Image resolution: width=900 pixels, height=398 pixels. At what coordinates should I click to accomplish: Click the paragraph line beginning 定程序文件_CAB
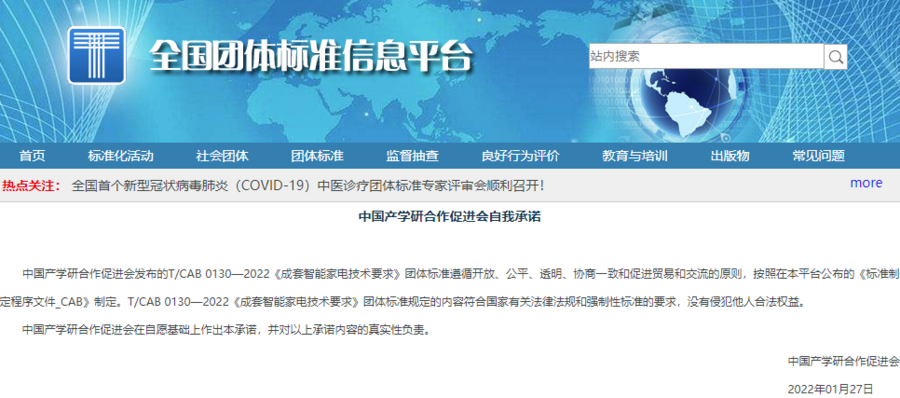tap(403, 302)
